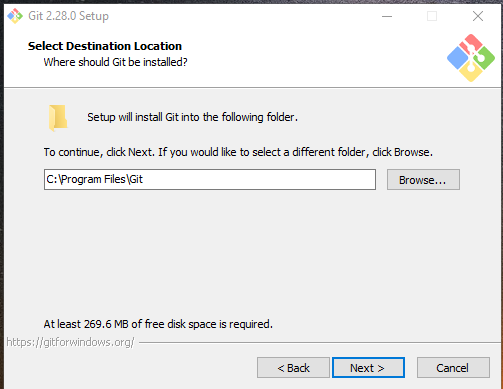The width and height of the screenshot is (503, 389).
Task: Click the install path input field
Action: pyautogui.click(x=210, y=179)
